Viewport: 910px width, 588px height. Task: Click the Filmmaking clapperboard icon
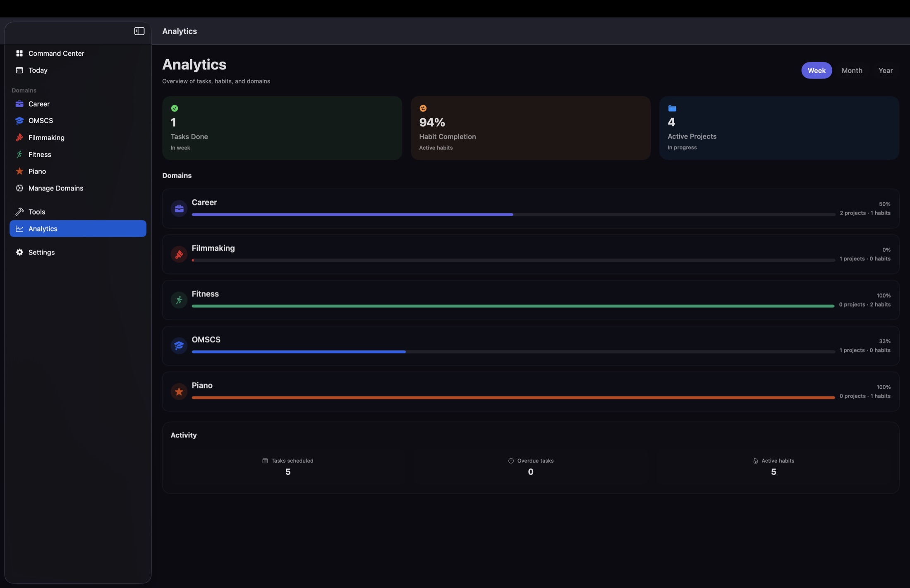(x=20, y=137)
